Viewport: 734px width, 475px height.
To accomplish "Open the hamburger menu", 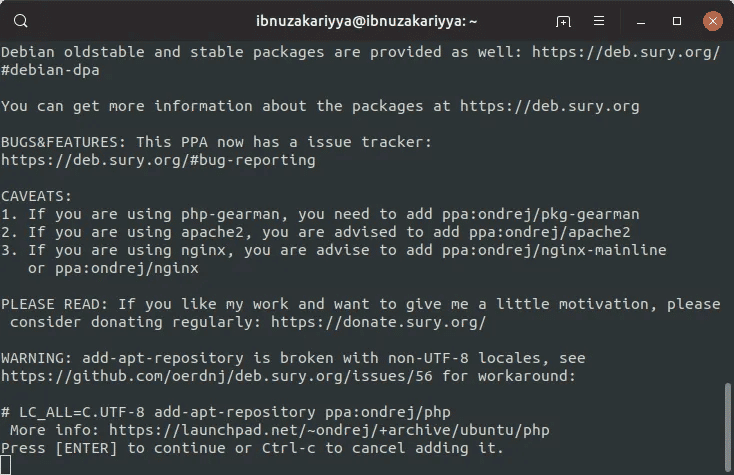I will pos(599,21).
